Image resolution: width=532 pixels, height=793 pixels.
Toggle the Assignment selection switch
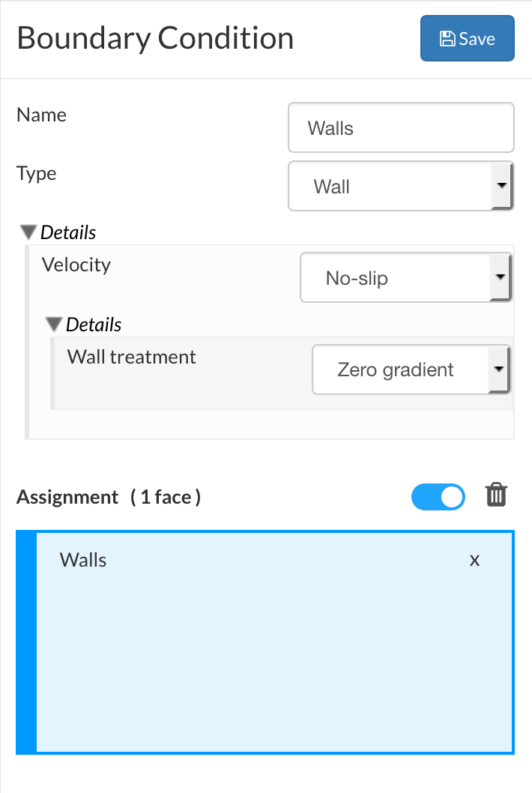click(438, 497)
